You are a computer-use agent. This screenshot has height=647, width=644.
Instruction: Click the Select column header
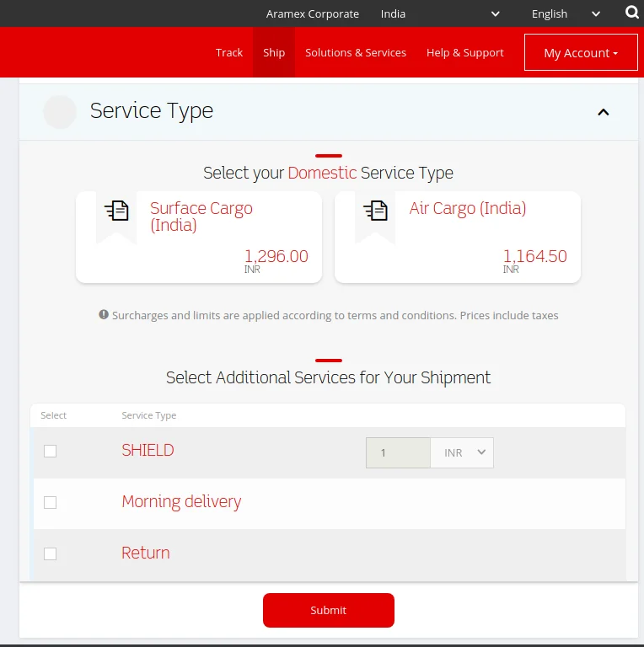53,415
